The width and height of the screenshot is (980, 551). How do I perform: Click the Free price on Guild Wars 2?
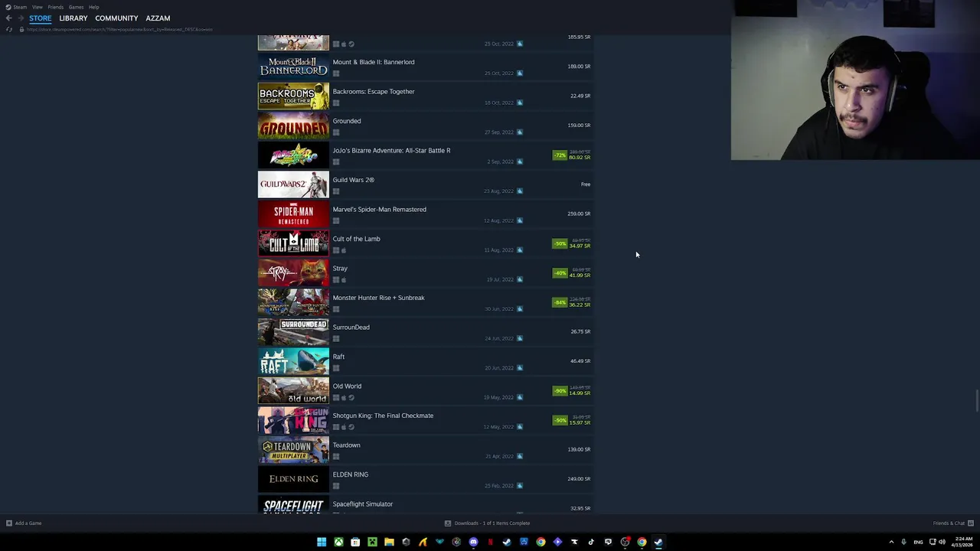(x=586, y=184)
